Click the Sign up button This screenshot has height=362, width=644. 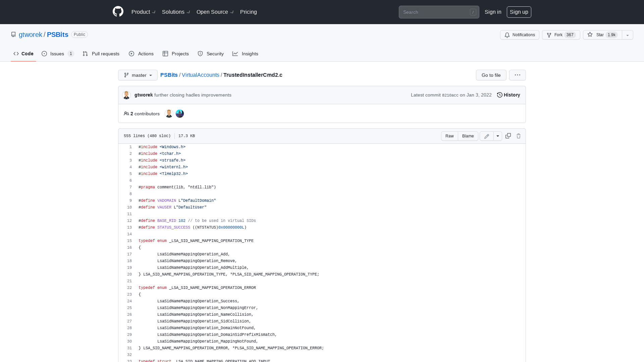click(x=519, y=12)
